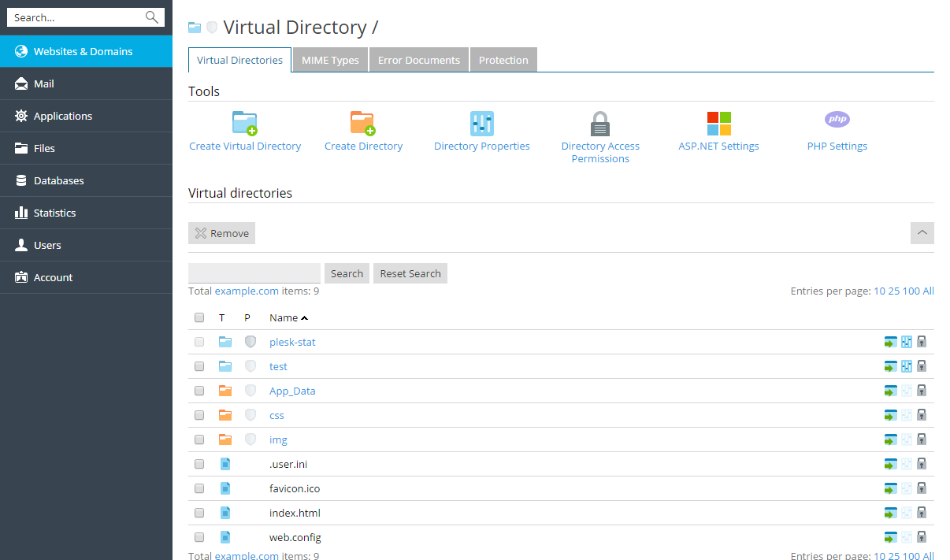Viewport: 950px width, 560px height.
Task: Toggle the select-all checkbox in table header
Action: click(x=199, y=317)
